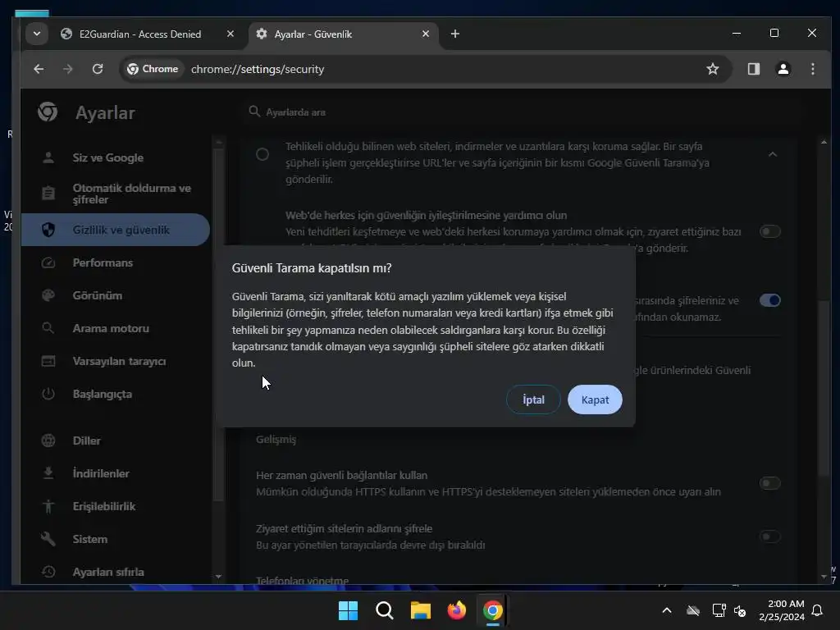Open the tab search dropdown arrow
This screenshot has width=840, height=630.
[x=36, y=34]
